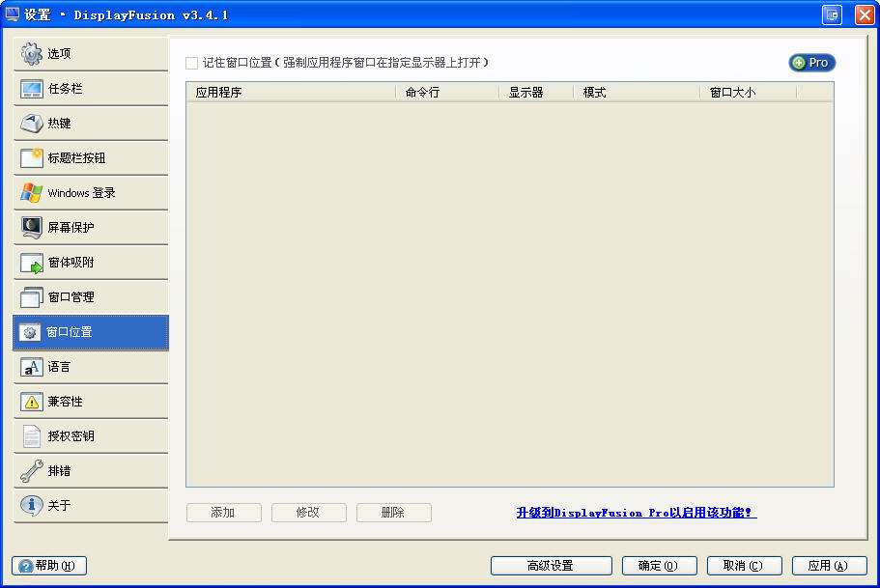
Task: Go to the Windows 登录 tab
Action: point(91,193)
